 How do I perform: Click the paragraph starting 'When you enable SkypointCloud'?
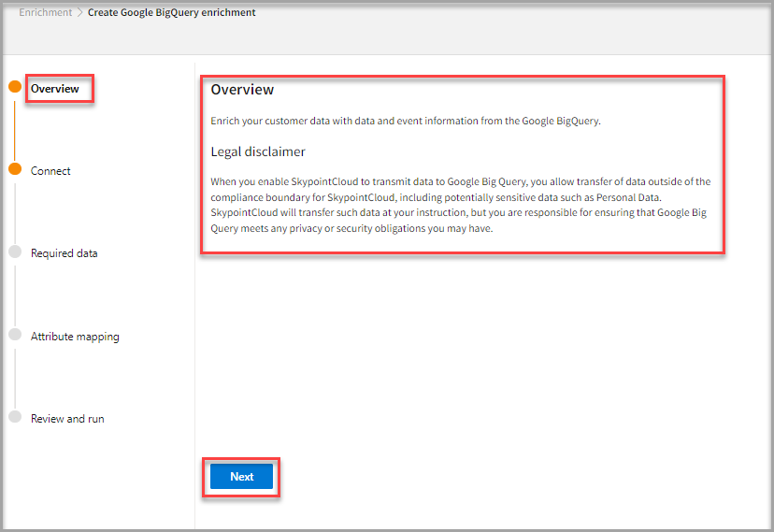coord(461,205)
